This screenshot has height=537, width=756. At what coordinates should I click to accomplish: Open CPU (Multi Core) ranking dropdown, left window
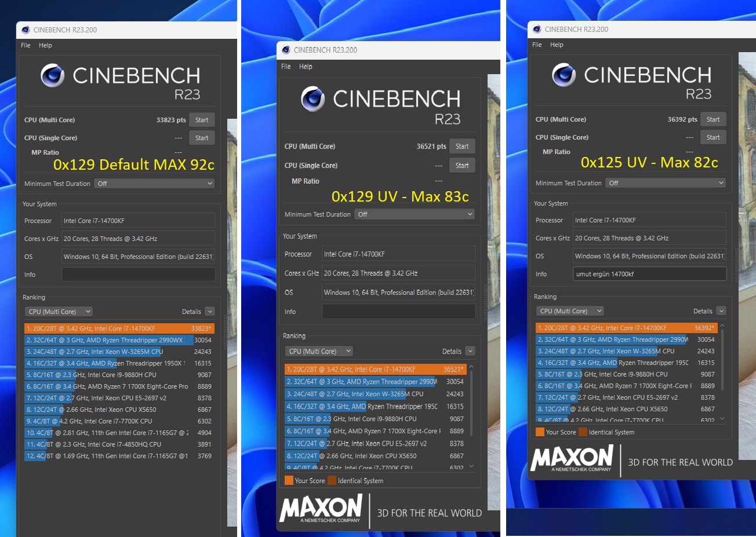pos(59,312)
